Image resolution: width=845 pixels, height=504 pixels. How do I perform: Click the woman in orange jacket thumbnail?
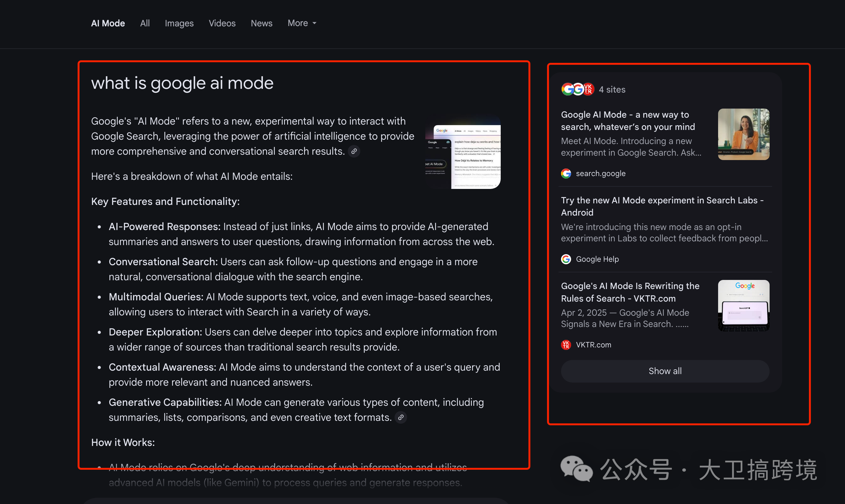pyautogui.click(x=743, y=134)
